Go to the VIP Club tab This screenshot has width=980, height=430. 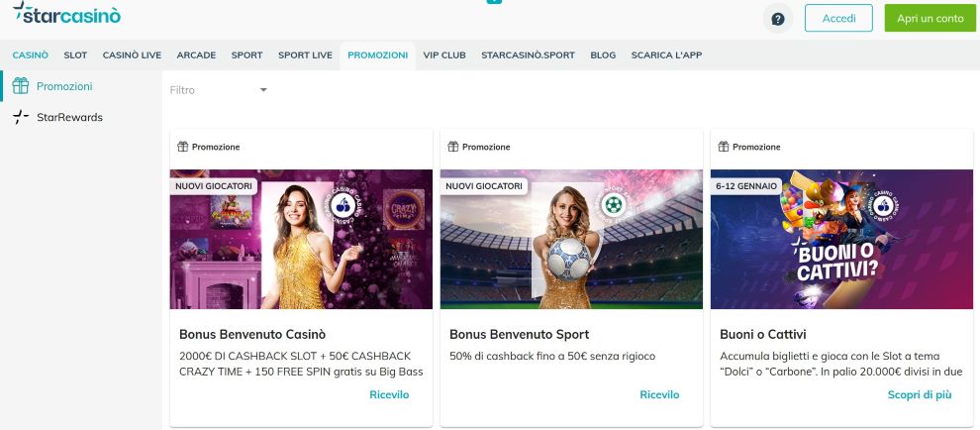click(443, 55)
